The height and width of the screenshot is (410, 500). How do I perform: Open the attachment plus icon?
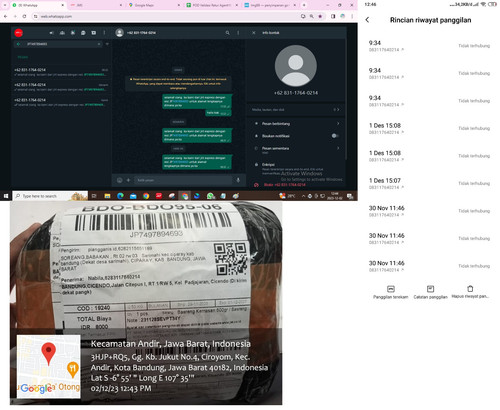128,180
